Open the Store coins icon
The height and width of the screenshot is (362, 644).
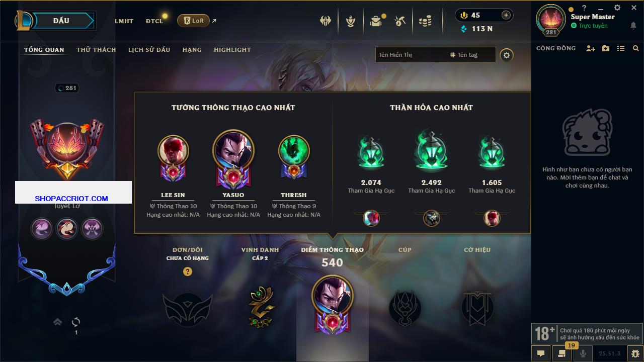click(x=425, y=21)
